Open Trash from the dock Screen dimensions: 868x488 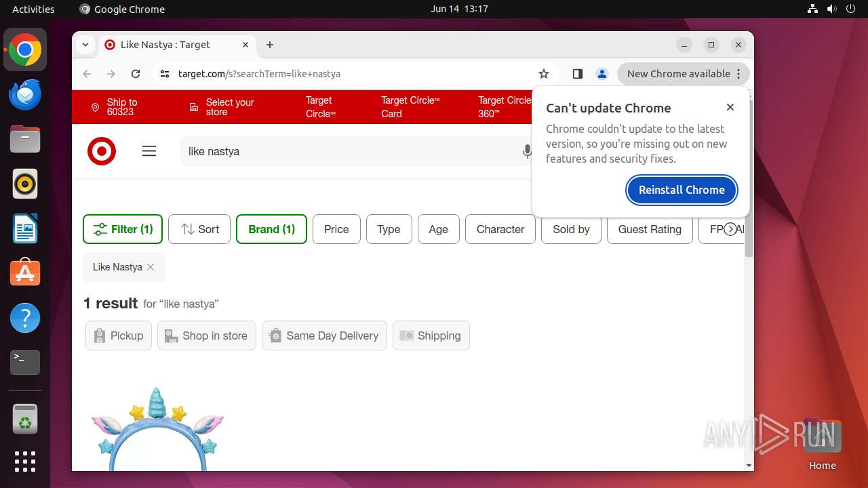pos(25,419)
